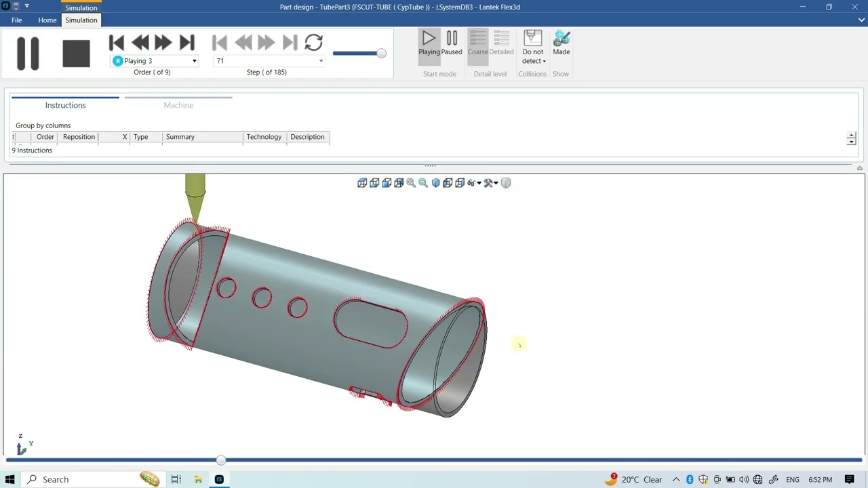Adjust the simulation speed slider handle

(x=382, y=54)
